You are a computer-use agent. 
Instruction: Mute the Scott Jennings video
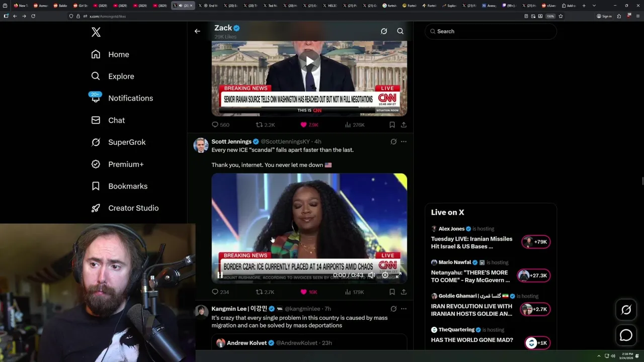pos(371,275)
